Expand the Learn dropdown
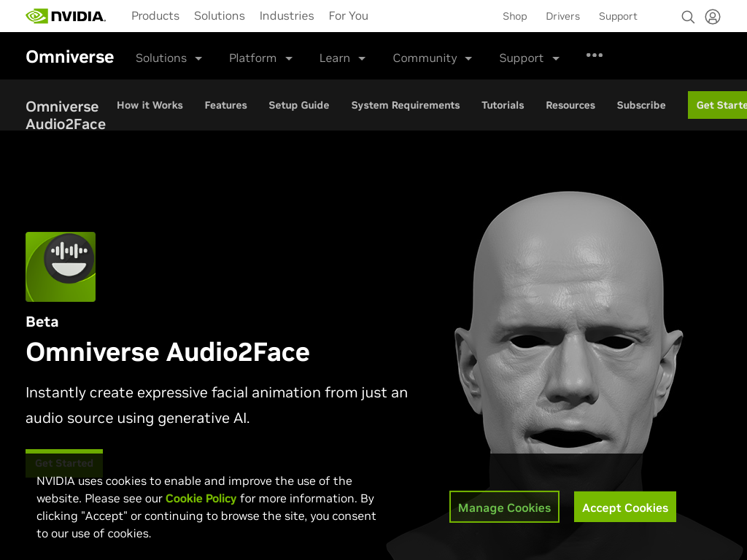 pyautogui.click(x=342, y=58)
